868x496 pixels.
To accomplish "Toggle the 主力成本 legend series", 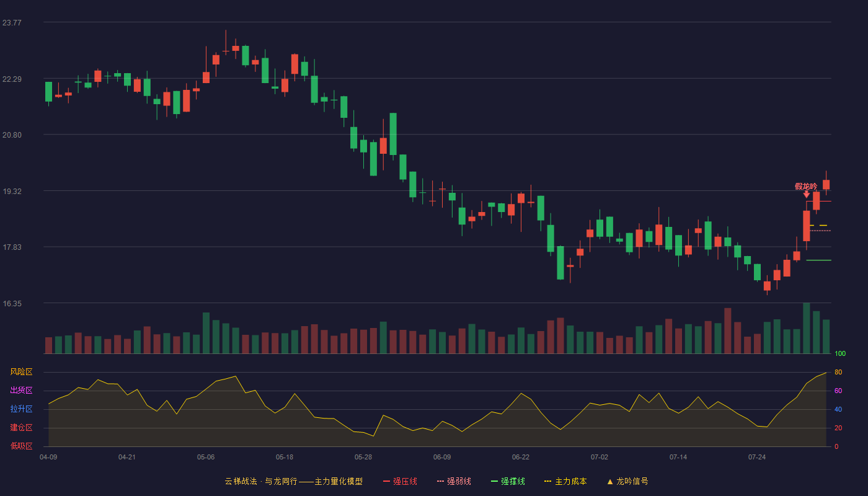I will coord(565,481).
